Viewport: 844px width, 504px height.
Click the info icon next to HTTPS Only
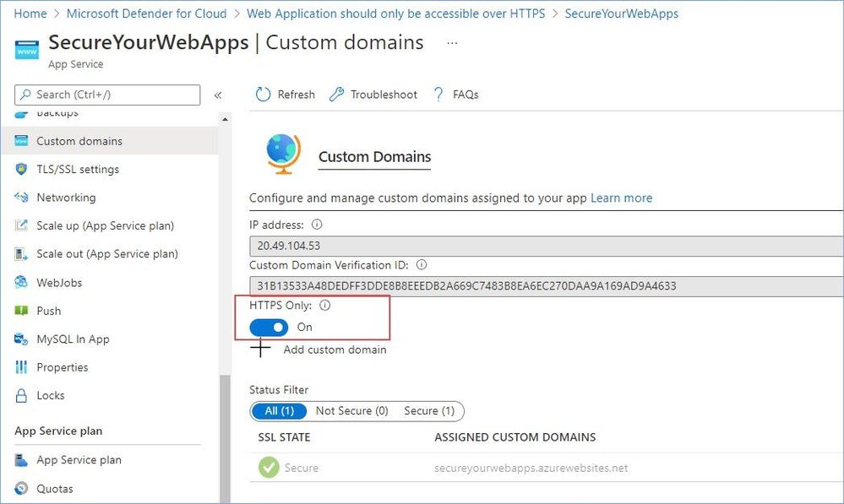[x=324, y=306]
